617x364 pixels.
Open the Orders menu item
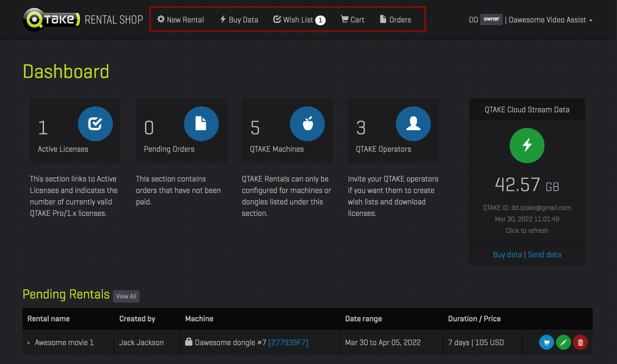pos(395,20)
